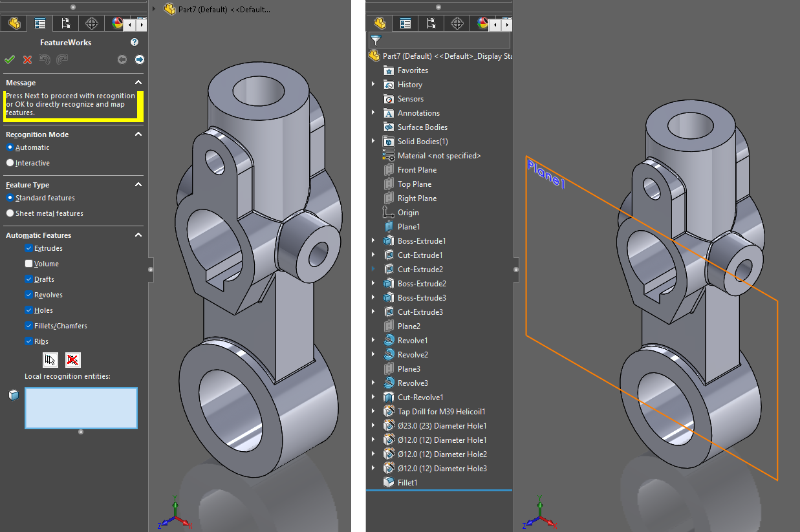Expand the Cut-Revolve1 feature in the tree

click(374, 397)
